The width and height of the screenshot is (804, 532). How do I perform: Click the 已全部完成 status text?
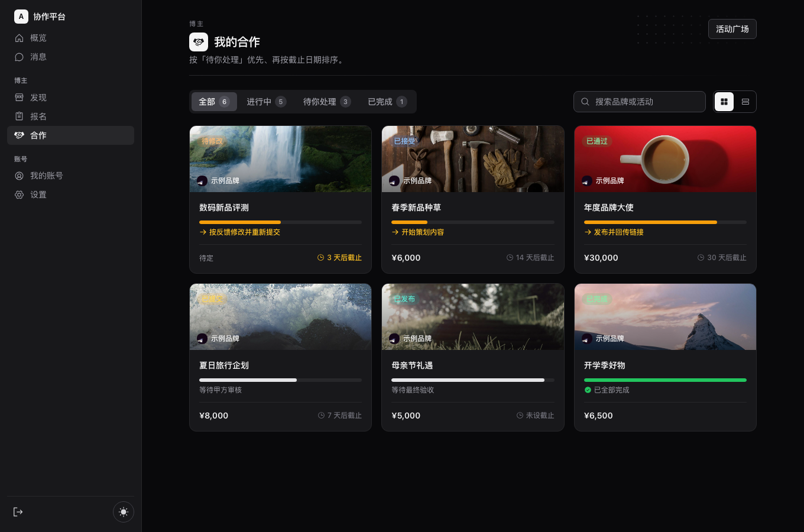coord(612,390)
